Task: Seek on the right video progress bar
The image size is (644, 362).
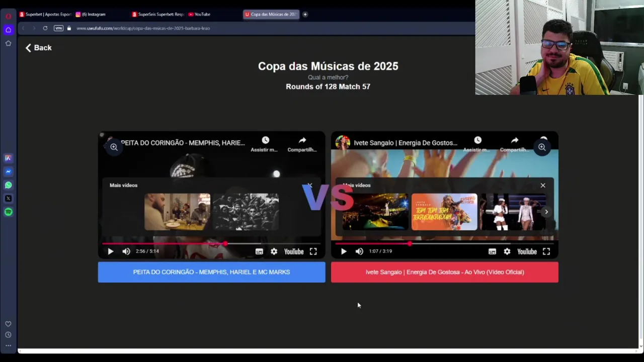Action: tap(444, 243)
